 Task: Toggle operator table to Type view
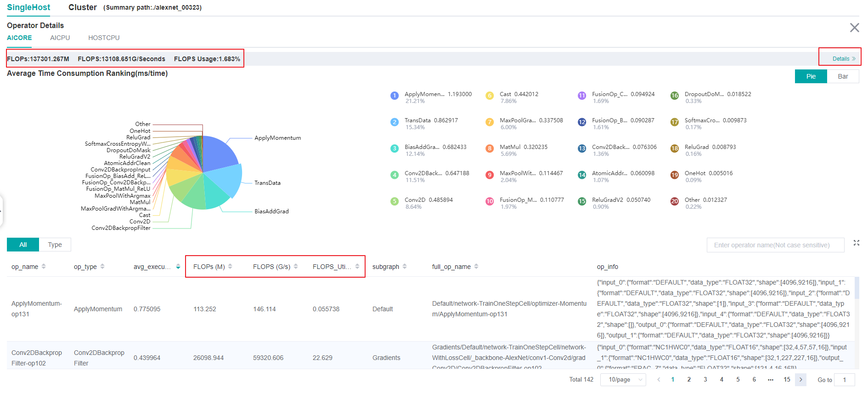(55, 245)
